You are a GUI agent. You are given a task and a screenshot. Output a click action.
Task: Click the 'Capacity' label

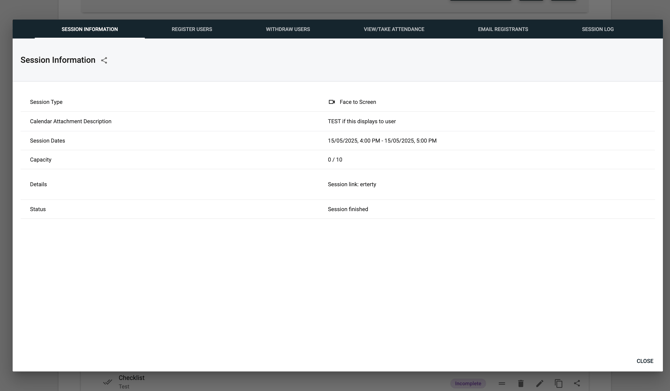point(41,160)
